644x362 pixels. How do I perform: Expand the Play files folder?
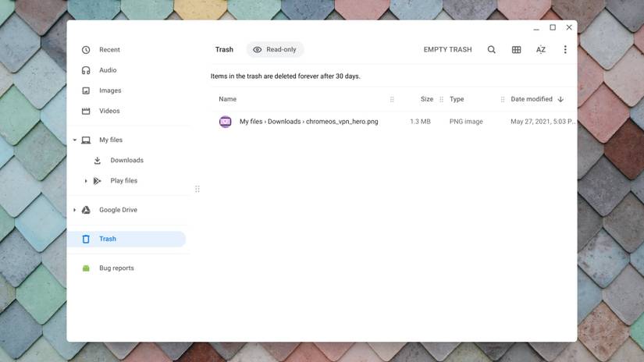point(85,180)
